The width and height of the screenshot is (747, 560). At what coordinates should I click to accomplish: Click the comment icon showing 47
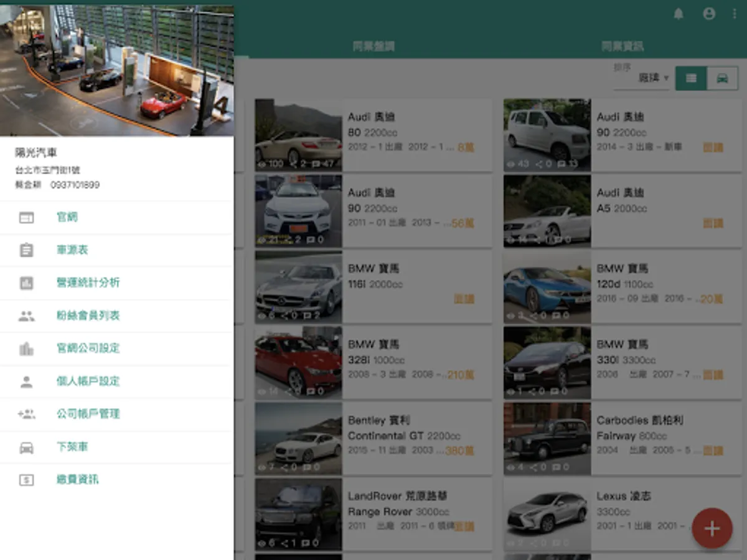click(315, 164)
